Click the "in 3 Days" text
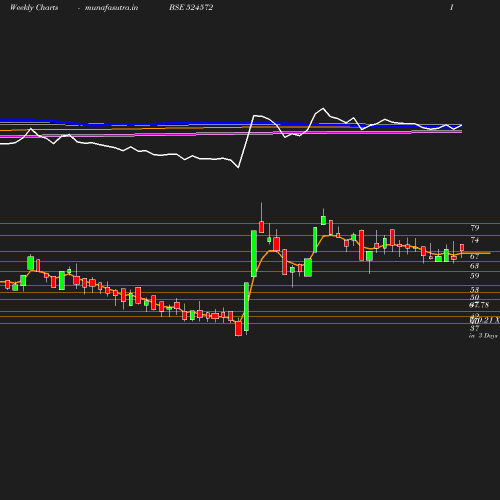 [x=483, y=336]
